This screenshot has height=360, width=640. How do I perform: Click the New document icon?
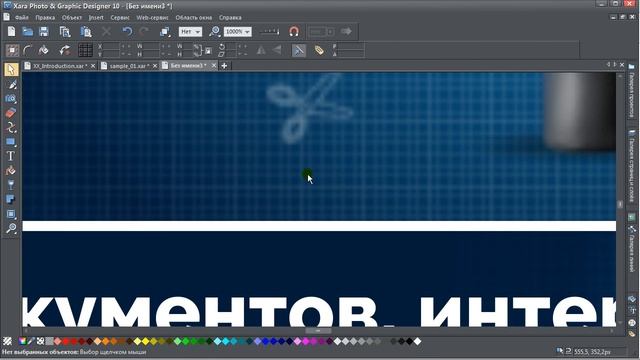click(11, 31)
